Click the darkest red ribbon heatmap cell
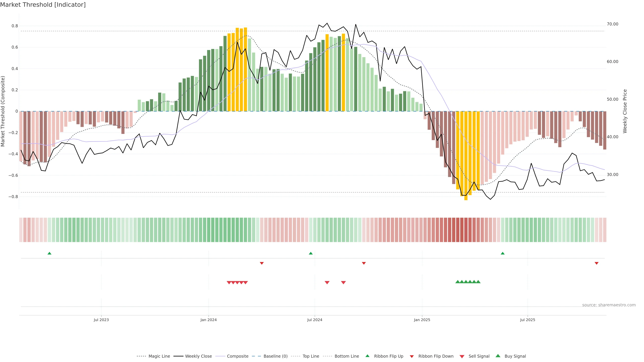The image size is (644, 362). tap(462, 230)
